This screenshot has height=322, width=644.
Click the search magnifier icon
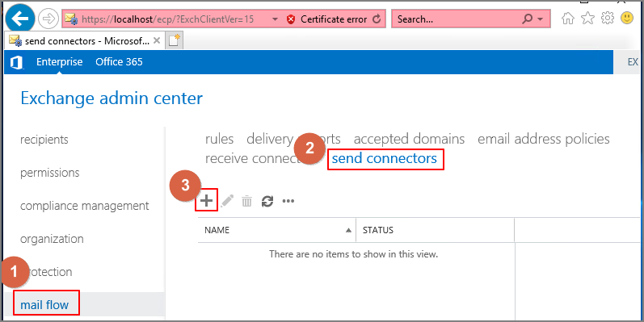pos(528,19)
